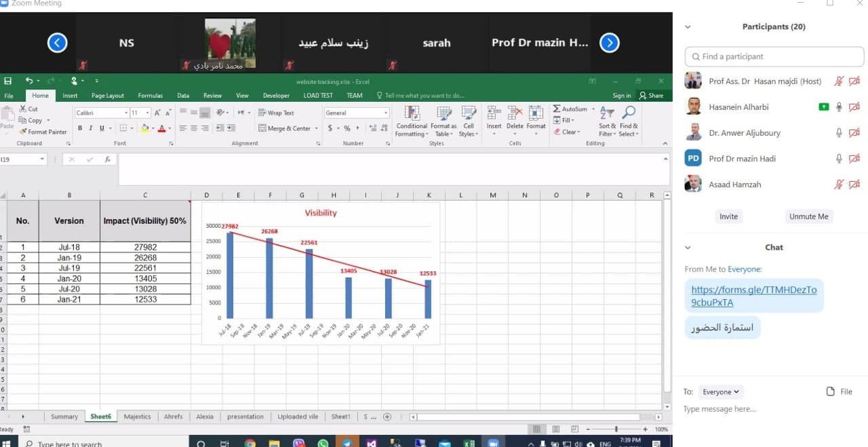
Task: Toggle Bold formatting in the Font group
Action: click(80, 128)
